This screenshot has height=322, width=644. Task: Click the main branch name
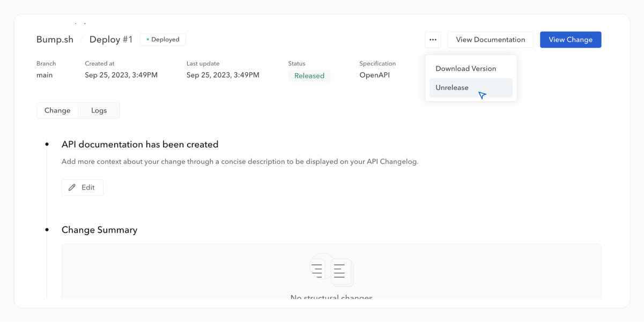pos(45,75)
